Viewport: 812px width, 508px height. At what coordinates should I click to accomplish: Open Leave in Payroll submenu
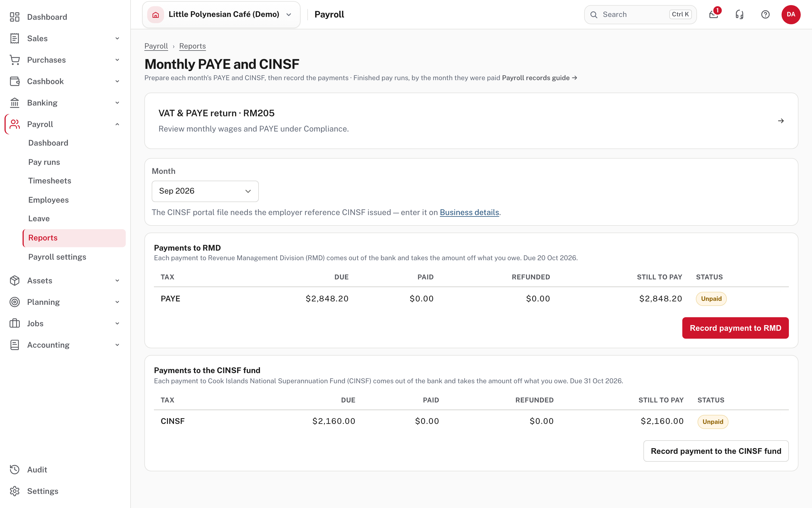pos(39,219)
